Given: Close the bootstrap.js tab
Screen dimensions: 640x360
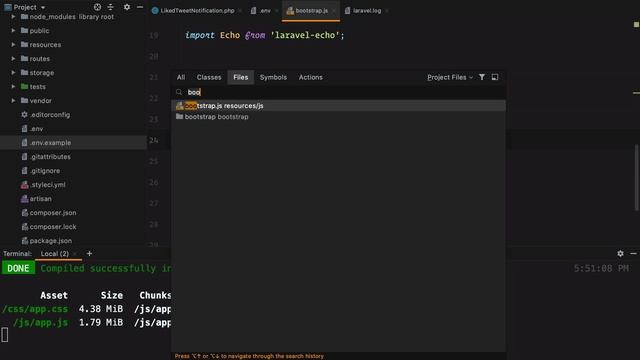Looking at the screenshot, I should click(334, 11).
